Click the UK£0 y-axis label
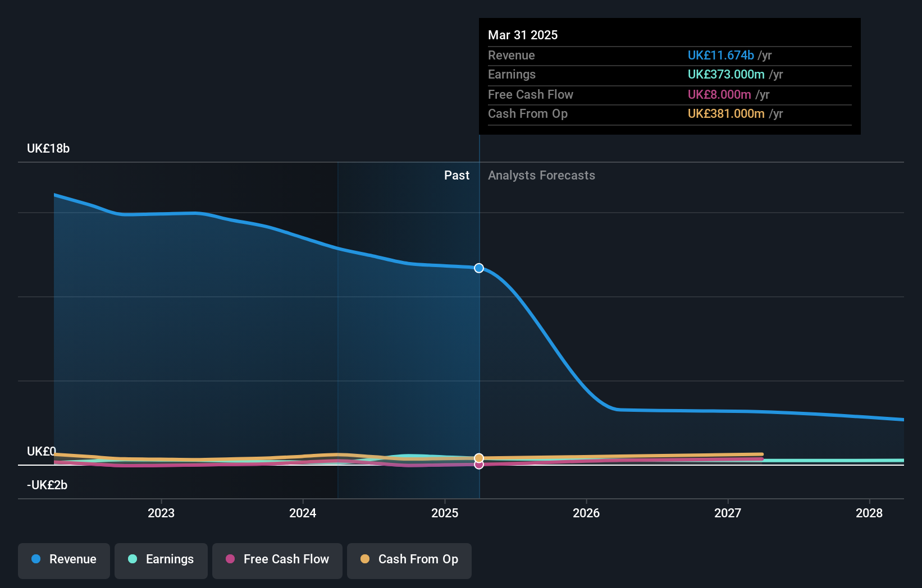Viewport: 922px width, 588px height. pyautogui.click(x=42, y=451)
